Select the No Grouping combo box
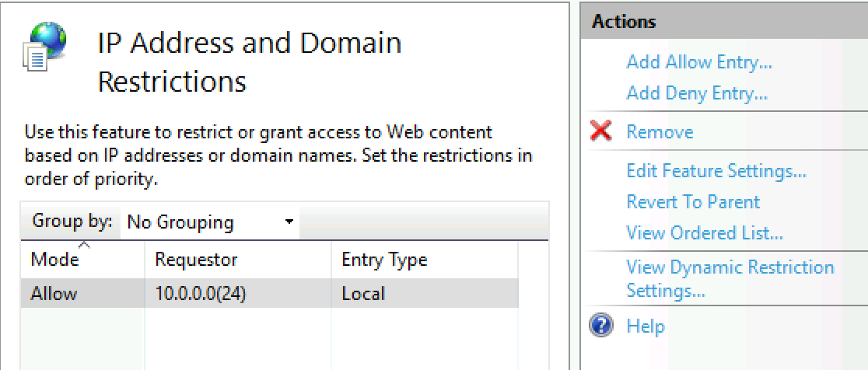Screen dimensions: 868x370 tap(210, 222)
